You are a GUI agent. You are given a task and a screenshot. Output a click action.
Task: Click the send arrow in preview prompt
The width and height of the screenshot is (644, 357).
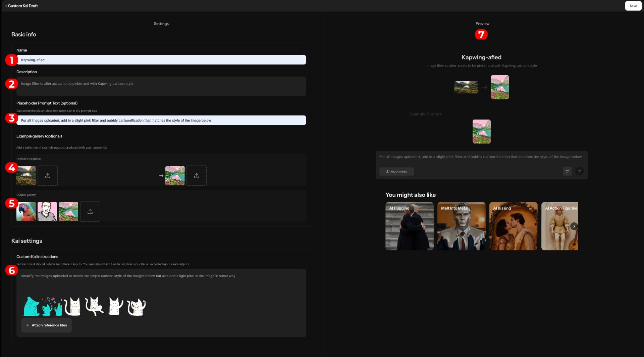click(x=579, y=171)
